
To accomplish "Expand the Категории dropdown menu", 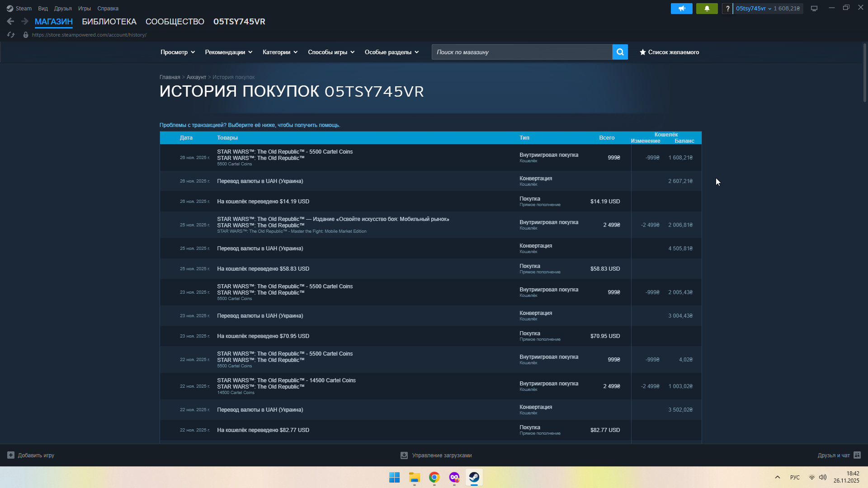I will tap(280, 52).
